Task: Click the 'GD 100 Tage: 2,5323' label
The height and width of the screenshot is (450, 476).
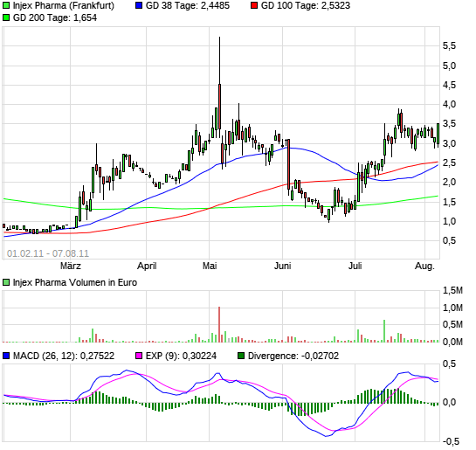Action: click(306, 5)
